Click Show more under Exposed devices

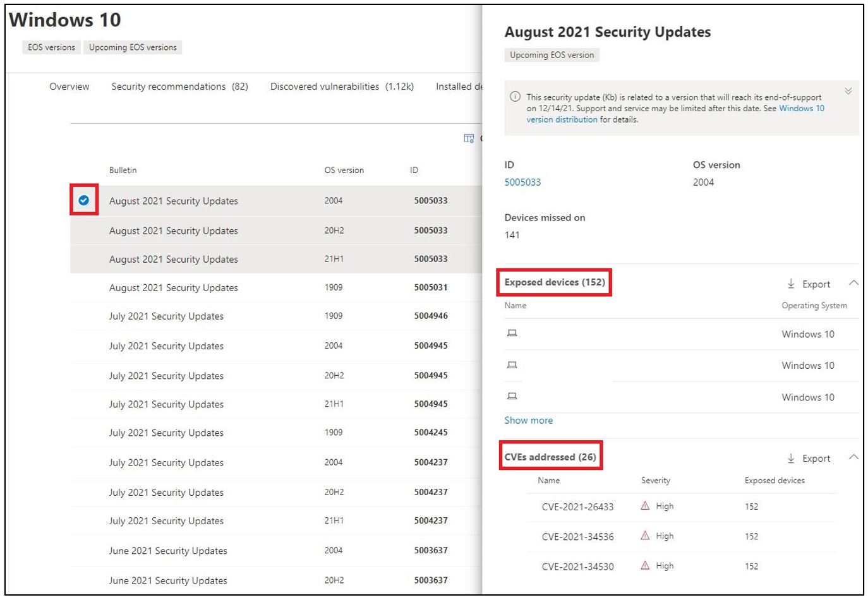click(x=529, y=420)
